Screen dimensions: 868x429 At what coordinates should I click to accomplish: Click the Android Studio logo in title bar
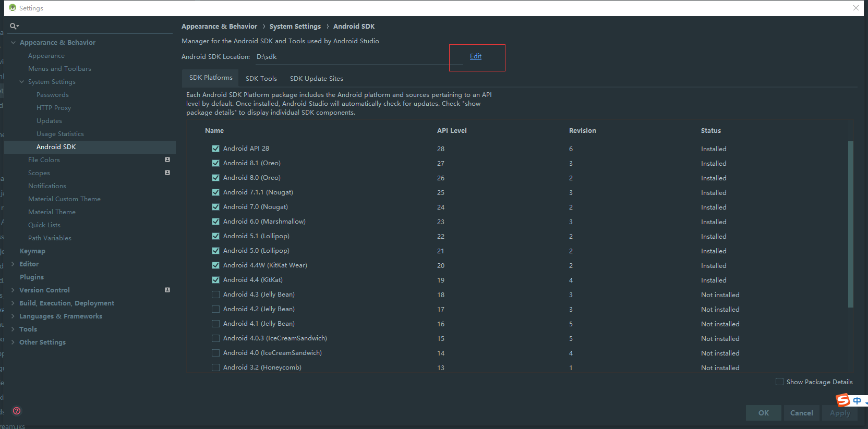tap(13, 8)
